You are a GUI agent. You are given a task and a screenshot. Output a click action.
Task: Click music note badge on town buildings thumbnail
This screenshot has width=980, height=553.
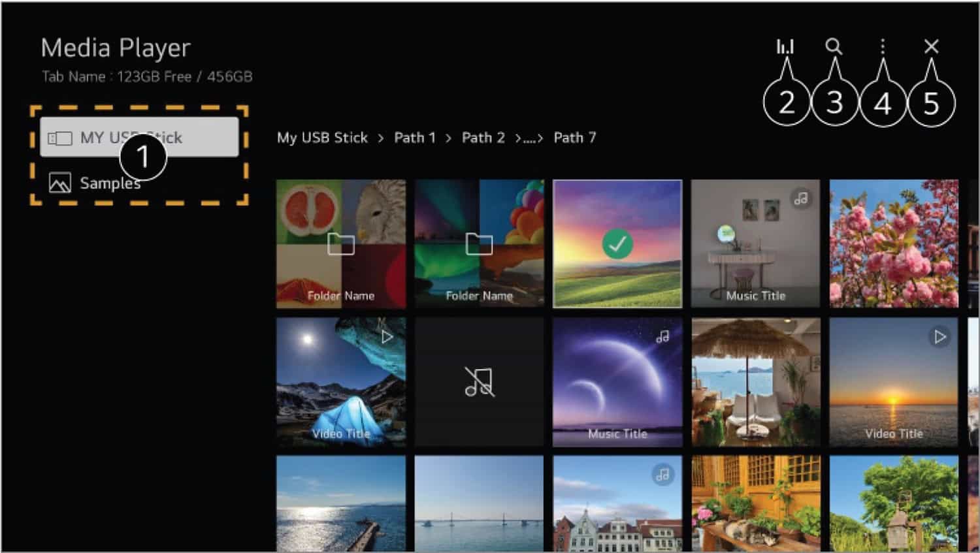coord(662,475)
